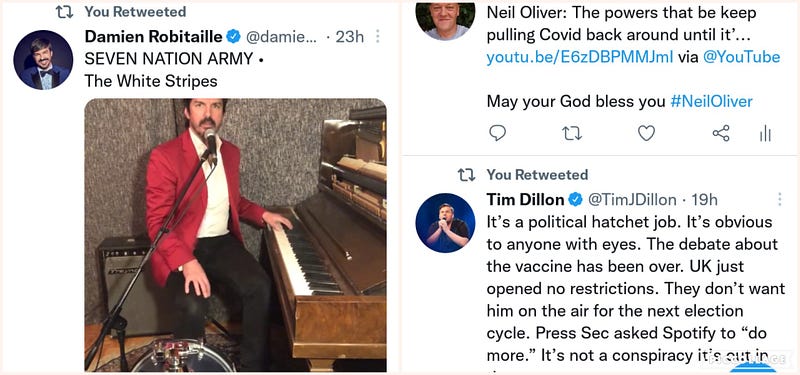The height and width of the screenshot is (375, 800).
Task: Open more options menu on Damien Robitaille tweet
Action: coord(378,36)
